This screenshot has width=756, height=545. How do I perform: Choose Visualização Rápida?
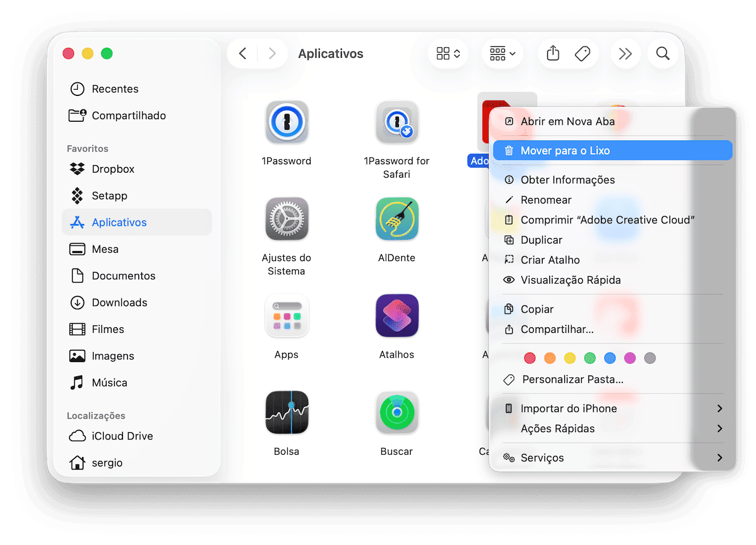[x=613, y=280]
